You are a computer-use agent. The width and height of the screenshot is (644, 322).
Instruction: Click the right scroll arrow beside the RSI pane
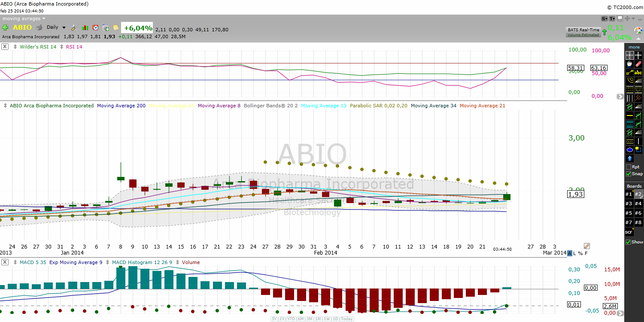(620, 97)
